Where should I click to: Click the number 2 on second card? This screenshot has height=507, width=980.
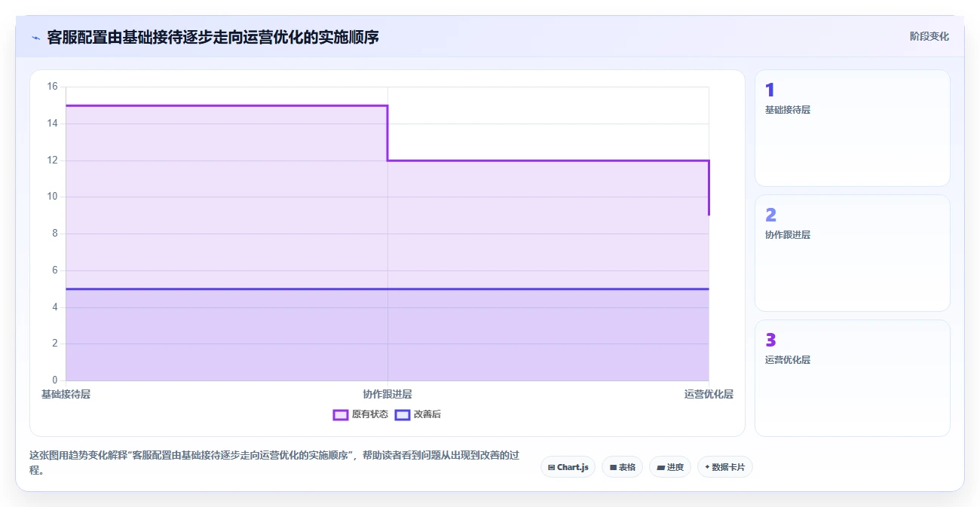[770, 215]
